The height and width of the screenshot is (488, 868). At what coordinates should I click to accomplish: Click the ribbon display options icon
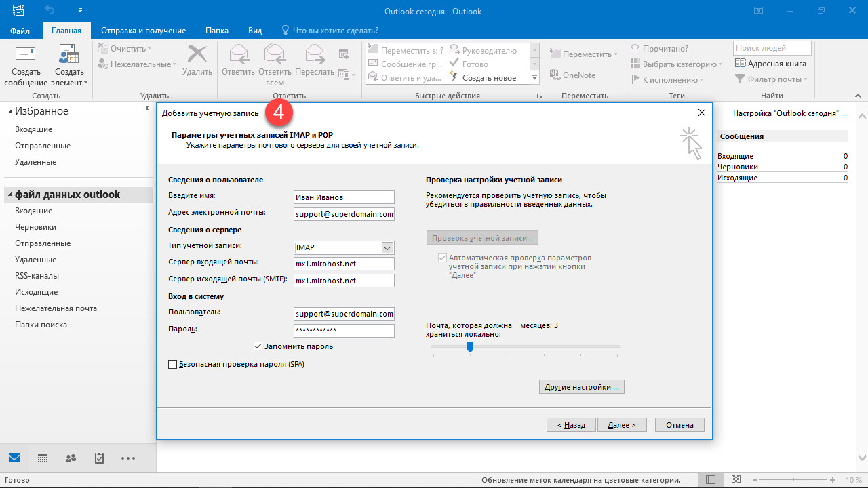(757, 10)
